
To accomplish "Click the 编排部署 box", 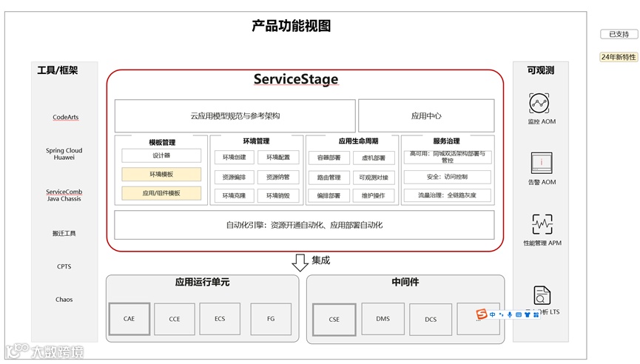I will [329, 195].
